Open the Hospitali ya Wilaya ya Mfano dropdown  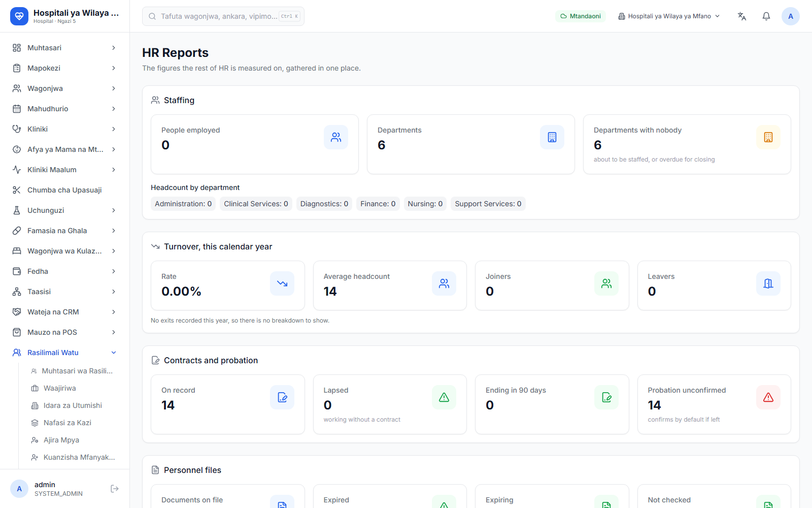tap(669, 16)
